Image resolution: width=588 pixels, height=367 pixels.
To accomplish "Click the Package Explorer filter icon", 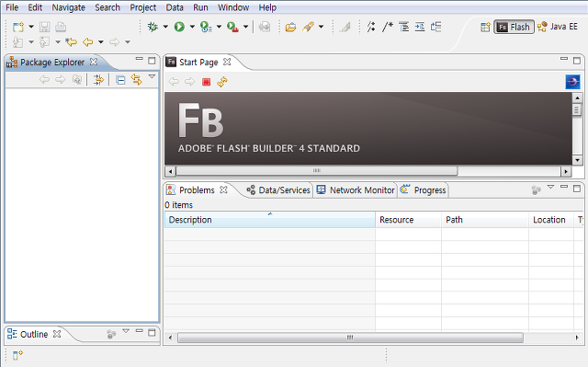I will (x=98, y=80).
